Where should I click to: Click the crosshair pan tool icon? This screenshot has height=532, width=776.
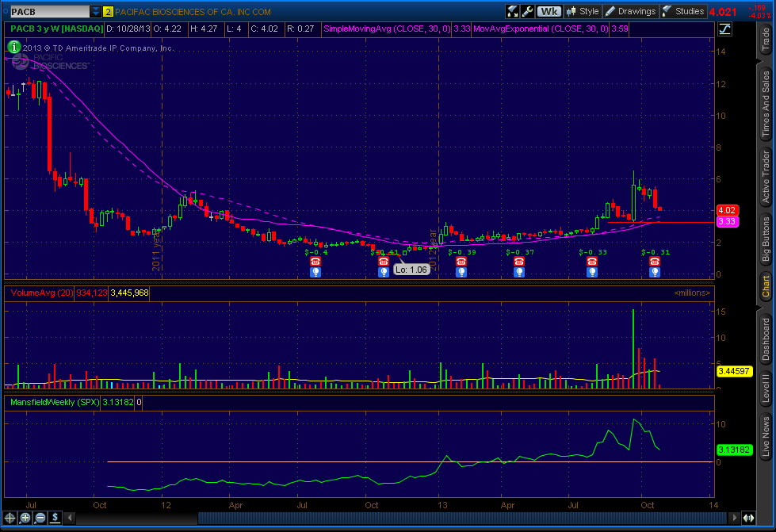point(10,518)
